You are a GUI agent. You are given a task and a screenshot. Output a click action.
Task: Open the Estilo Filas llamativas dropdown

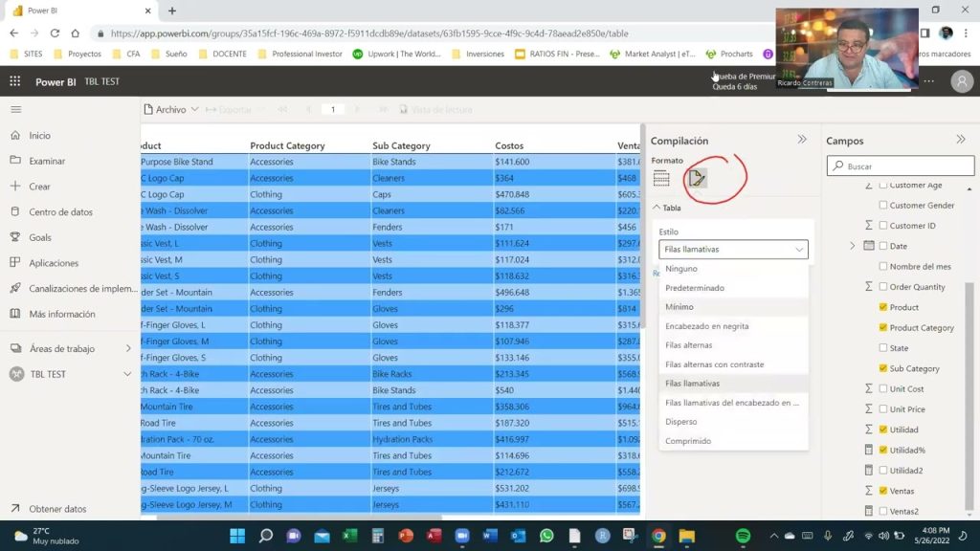point(733,250)
